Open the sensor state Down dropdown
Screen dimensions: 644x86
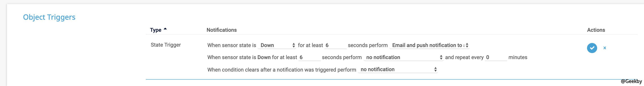pos(277,45)
